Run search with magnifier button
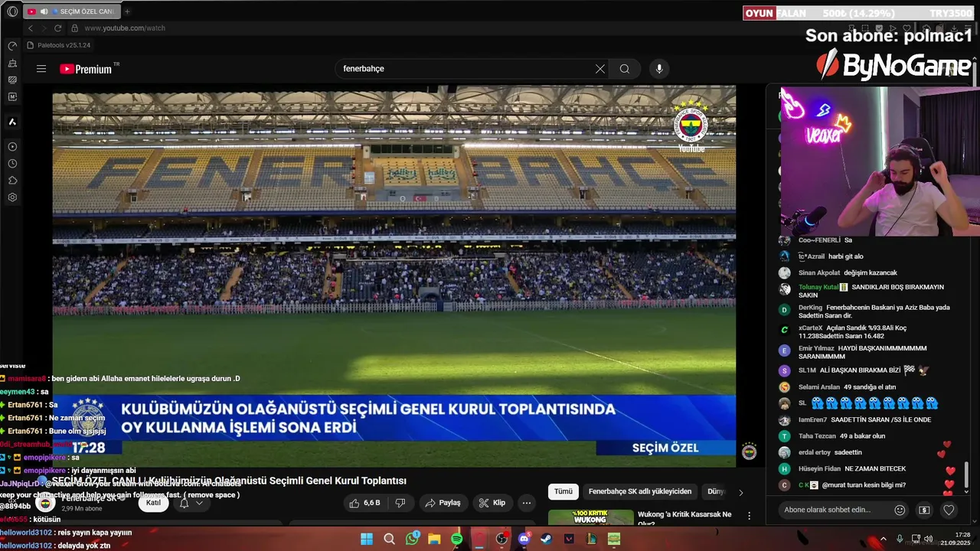Screen dimensions: 980x551 tap(625, 69)
